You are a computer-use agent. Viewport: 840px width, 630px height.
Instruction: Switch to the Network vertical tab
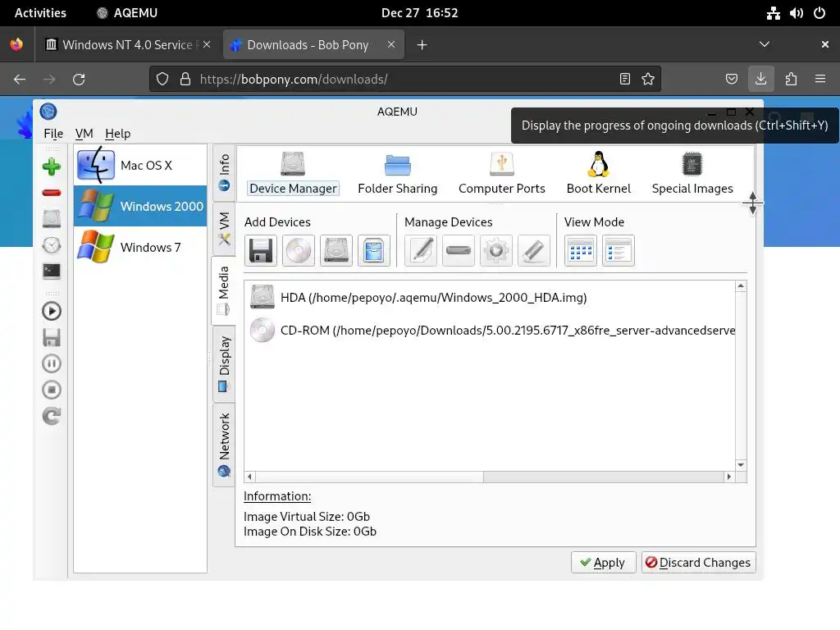coord(224,444)
